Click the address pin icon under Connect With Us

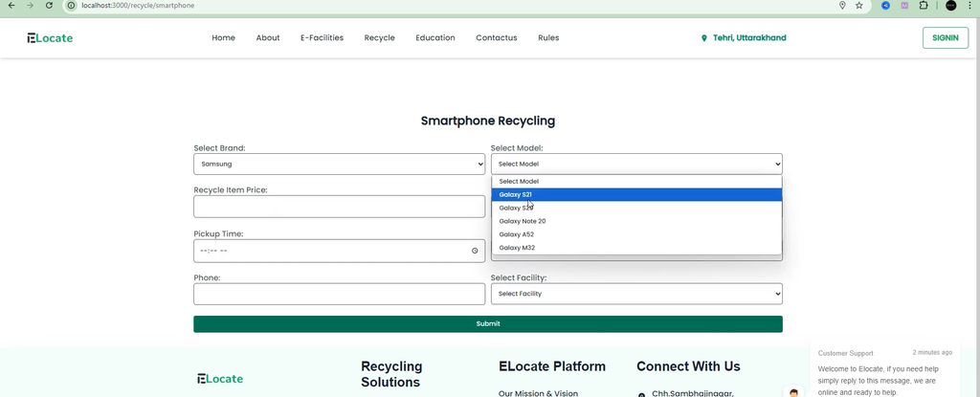(x=641, y=394)
